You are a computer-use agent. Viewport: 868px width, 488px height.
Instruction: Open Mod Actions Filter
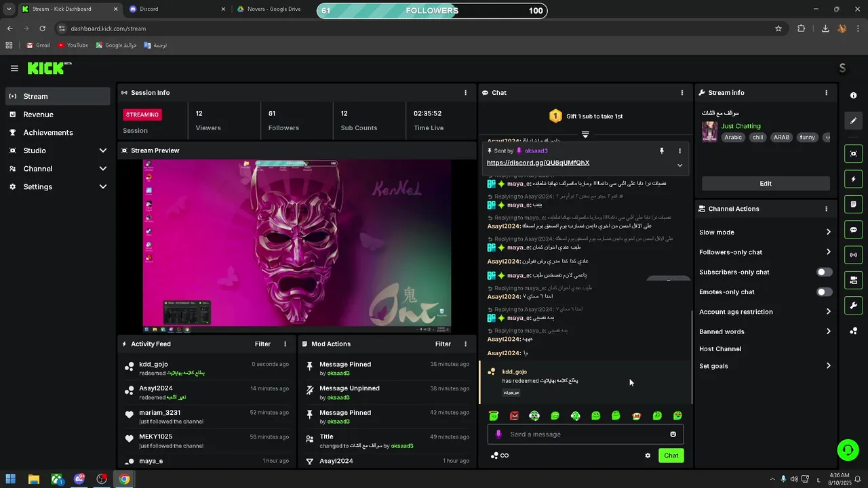(x=443, y=344)
